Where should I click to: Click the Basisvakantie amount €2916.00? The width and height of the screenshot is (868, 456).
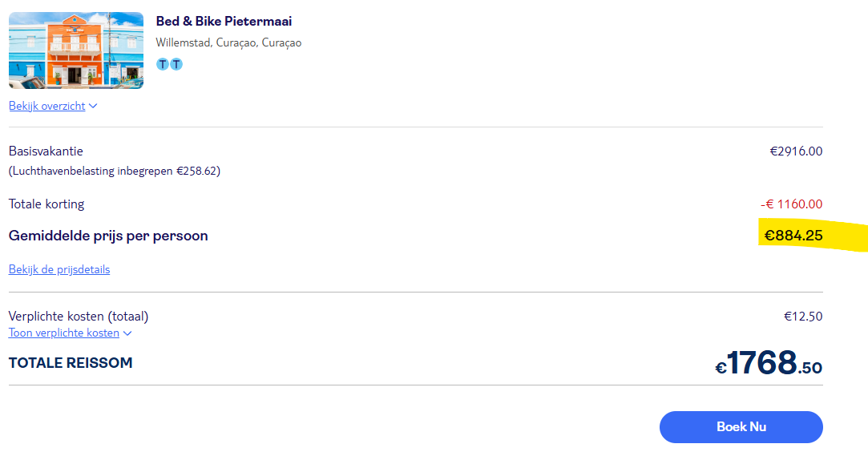(796, 151)
